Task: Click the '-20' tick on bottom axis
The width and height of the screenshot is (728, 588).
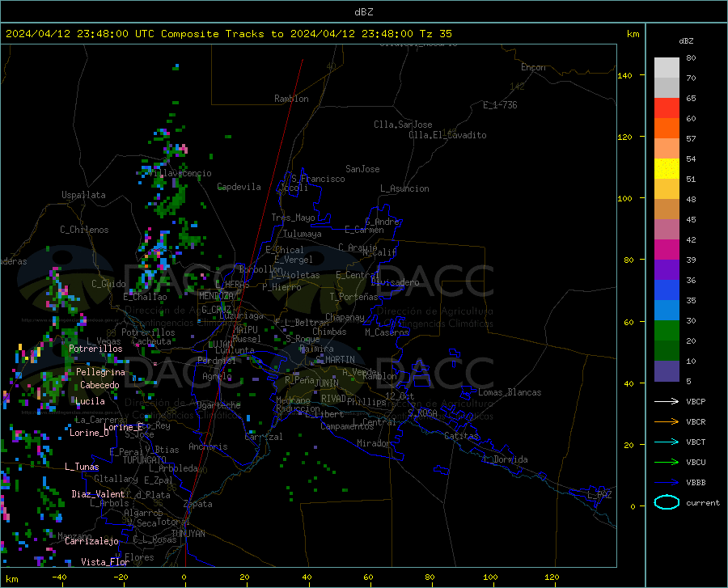Action: tap(121, 577)
